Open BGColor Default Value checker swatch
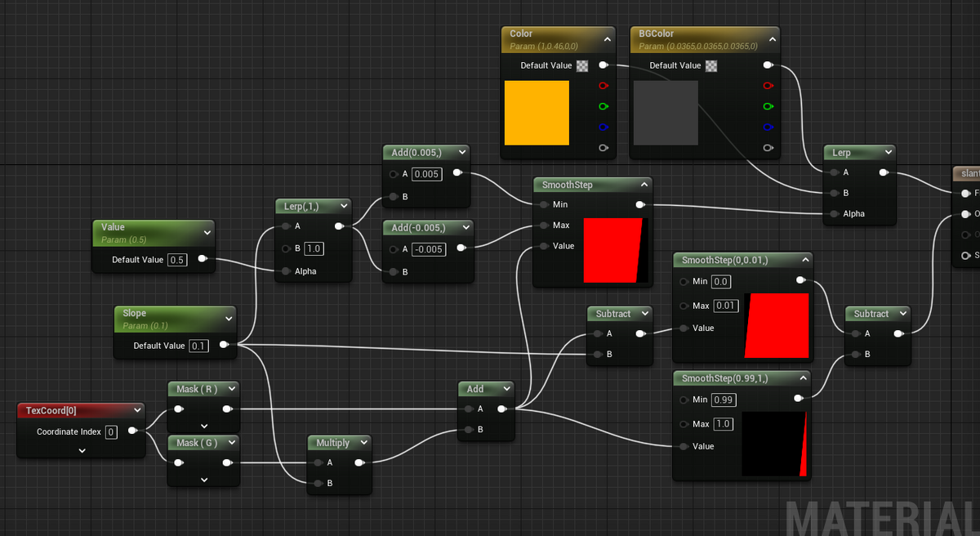The image size is (980, 536). point(711,65)
